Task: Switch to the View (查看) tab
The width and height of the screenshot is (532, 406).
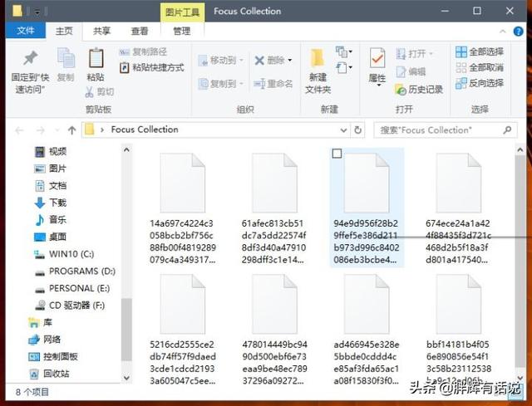Action: click(x=140, y=32)
